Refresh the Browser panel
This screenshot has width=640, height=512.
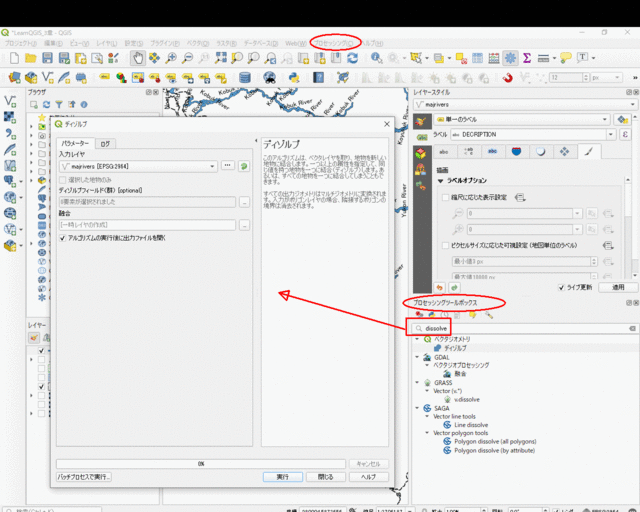point(47,105)
